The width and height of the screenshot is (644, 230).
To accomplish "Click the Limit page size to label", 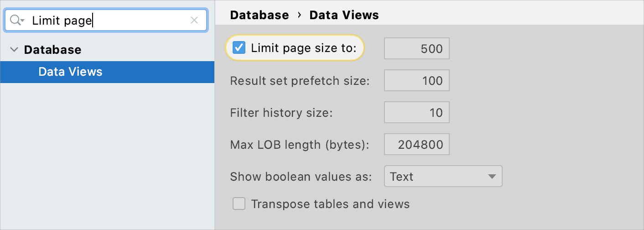I will tap(304, 48).
